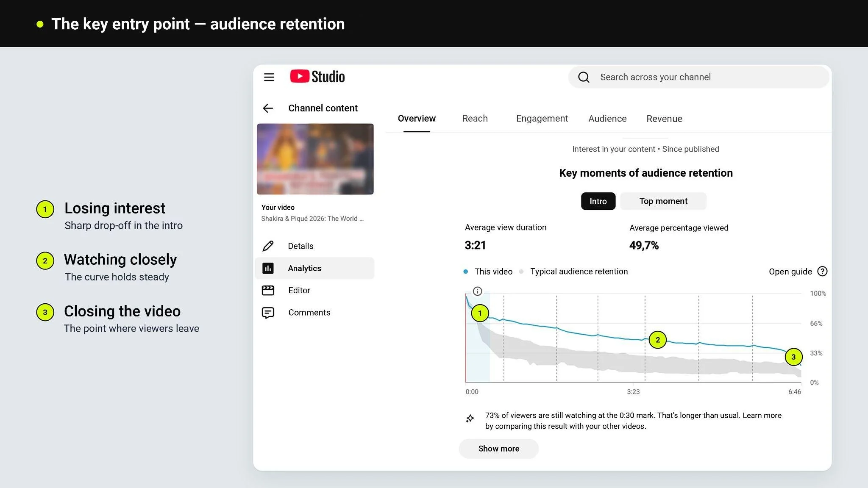The image size is (868, 488).
Task: Click the Details pencil icon
Action: click(x=268, y=246)
